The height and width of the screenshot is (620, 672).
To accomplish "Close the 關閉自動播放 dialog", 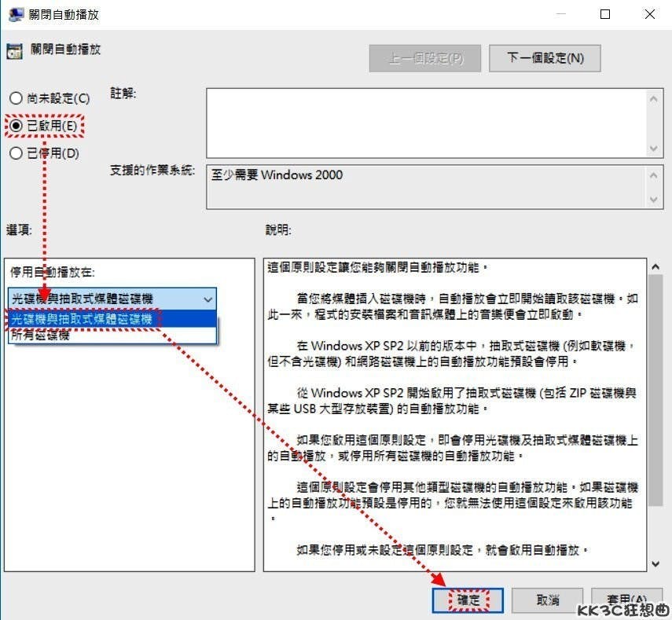I will (650, 14).
